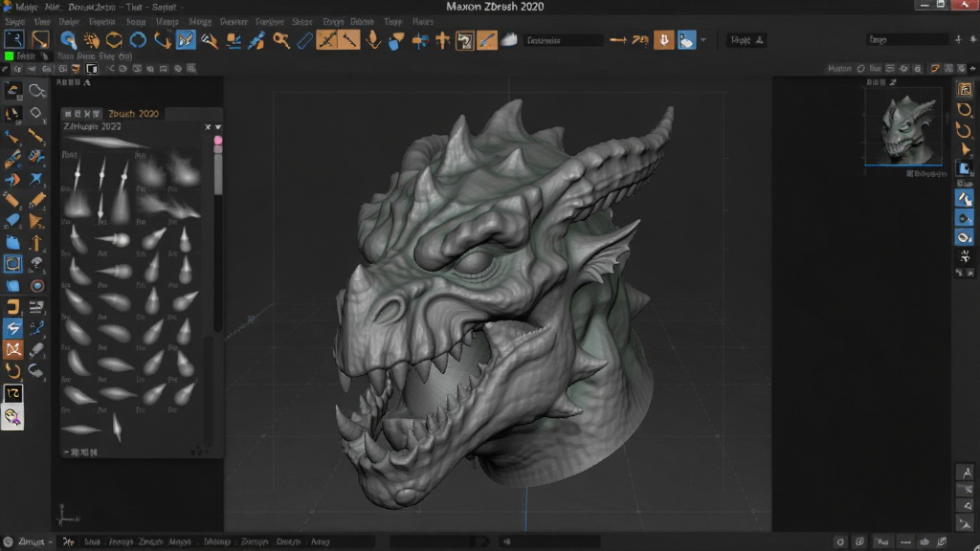Select the blue paint bucket icon
Screen dimensions: 980x551
pyautogui.click(x=396, y=40)
